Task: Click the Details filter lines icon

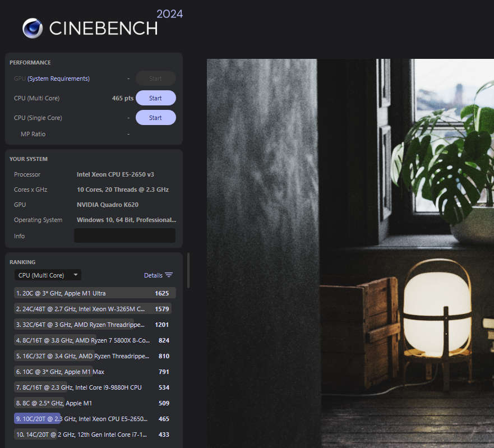Action: (169, 275)
